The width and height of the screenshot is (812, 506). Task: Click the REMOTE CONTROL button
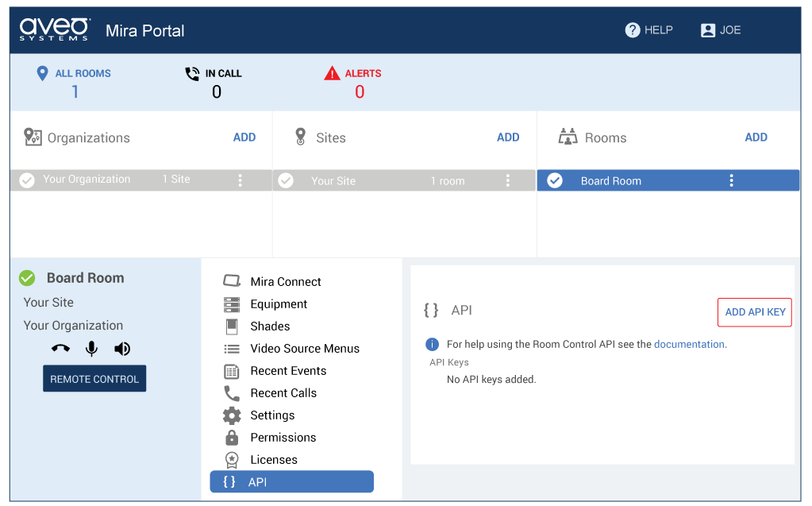click(94, 379)
